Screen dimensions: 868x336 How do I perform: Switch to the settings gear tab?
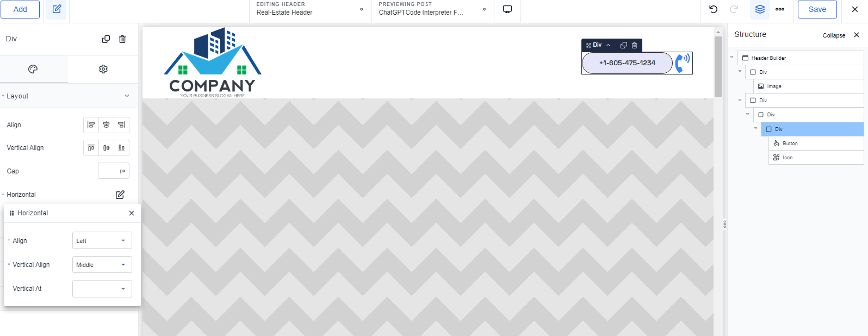tap(103, 69)
